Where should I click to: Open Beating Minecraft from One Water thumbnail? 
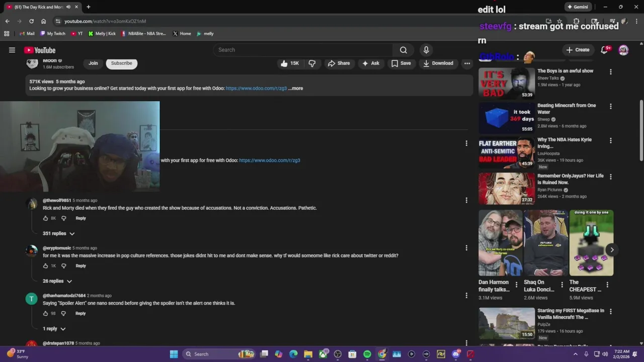pos(507,118)
